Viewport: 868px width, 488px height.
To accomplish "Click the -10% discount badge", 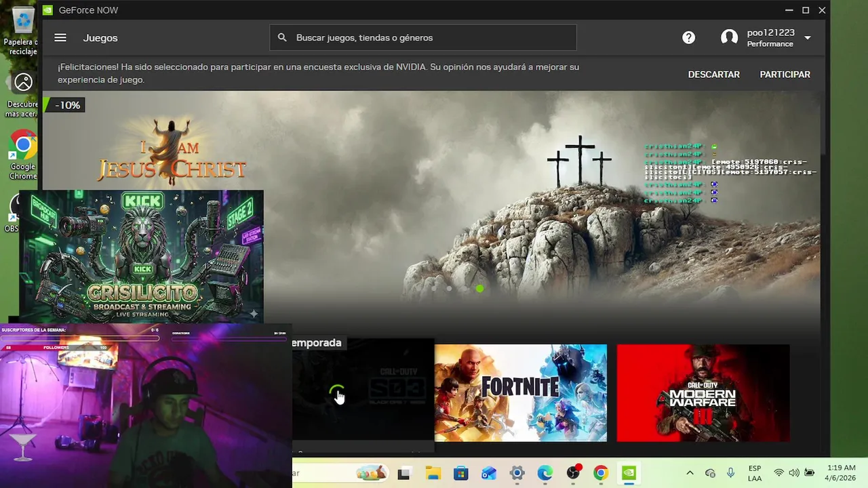I will coord(64,105).
